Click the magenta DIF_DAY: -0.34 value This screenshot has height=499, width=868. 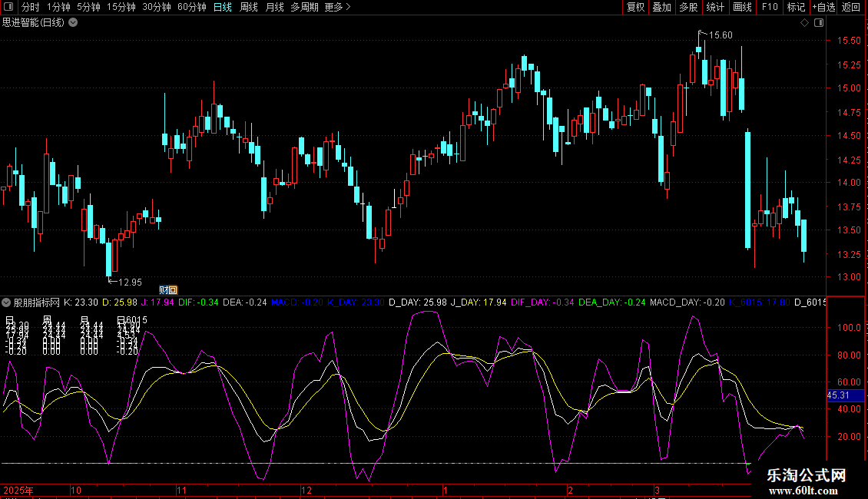[x=542, y=302]
